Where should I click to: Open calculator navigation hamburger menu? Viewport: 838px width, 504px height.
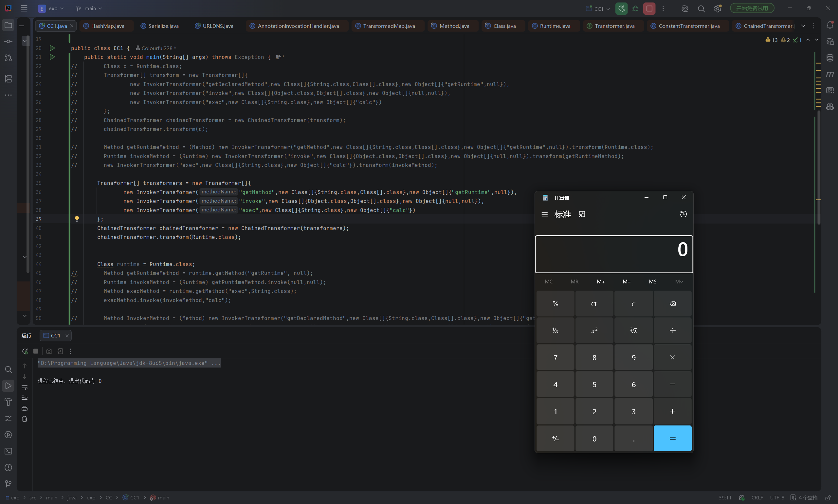click(x=544, y=214)
